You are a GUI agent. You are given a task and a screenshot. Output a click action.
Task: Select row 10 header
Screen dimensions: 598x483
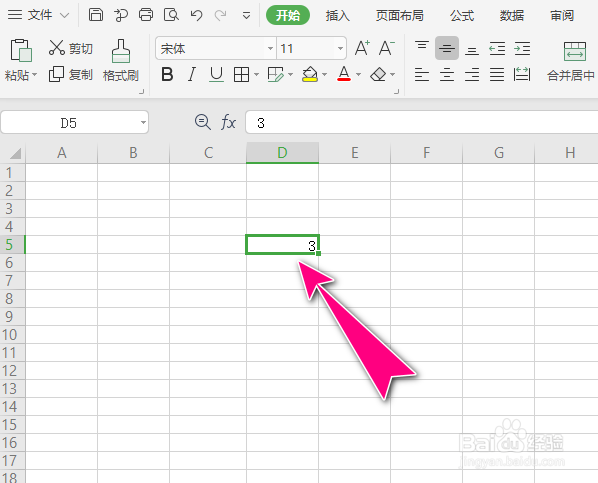point(12,335)
